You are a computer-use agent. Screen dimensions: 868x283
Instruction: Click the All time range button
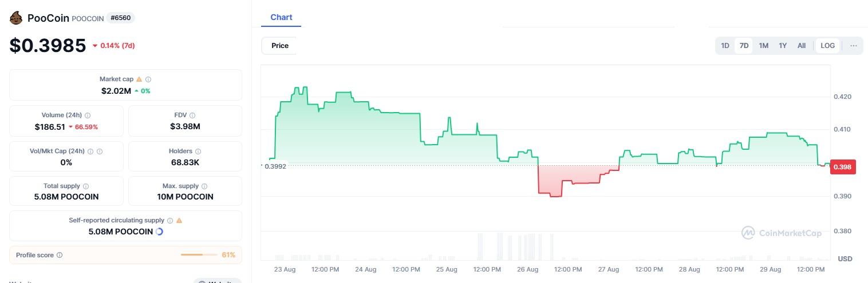tap(802, 46)
